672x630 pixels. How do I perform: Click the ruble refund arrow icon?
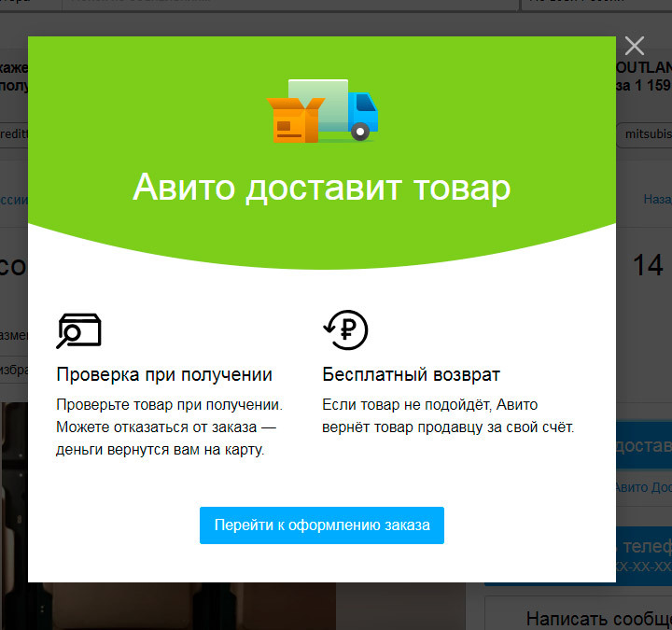click(x=345, y=329)
